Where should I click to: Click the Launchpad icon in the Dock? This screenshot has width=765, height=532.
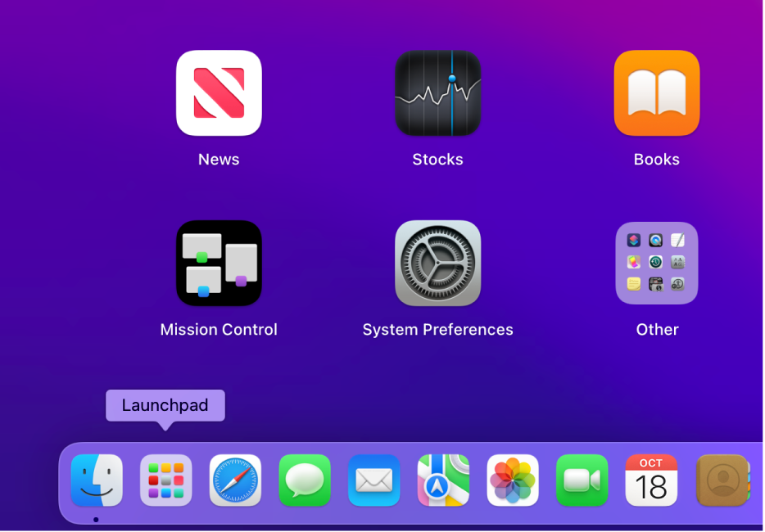point(166,480)
